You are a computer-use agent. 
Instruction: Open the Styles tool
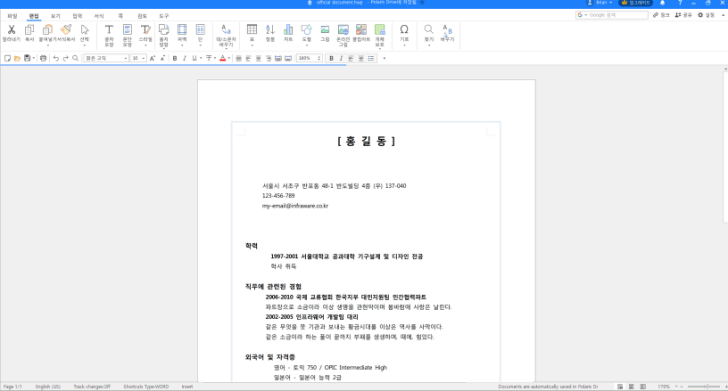click(145, 35)
